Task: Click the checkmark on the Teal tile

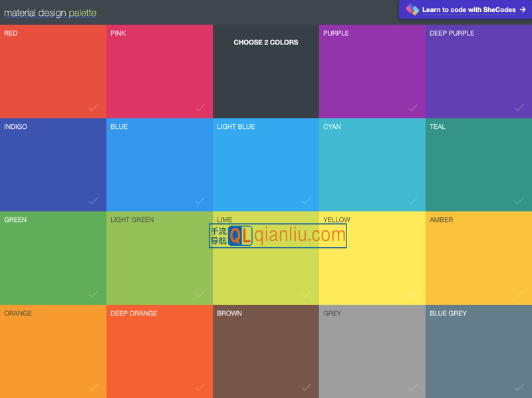Action: pyautogui.click(x=519, y=201)
